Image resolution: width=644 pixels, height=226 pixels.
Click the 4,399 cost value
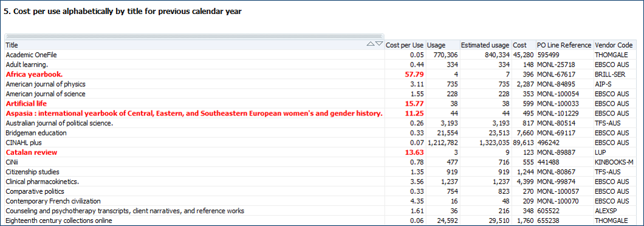click(526, 182)
